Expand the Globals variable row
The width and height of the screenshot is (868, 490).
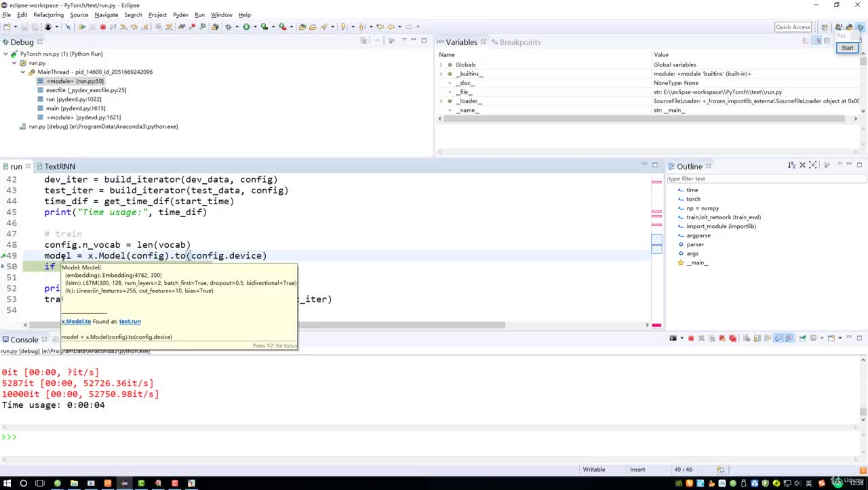(441, 64)
